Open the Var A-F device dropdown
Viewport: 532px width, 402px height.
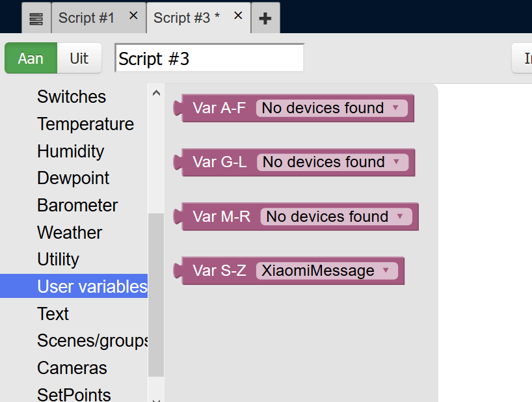coord(332,108)
